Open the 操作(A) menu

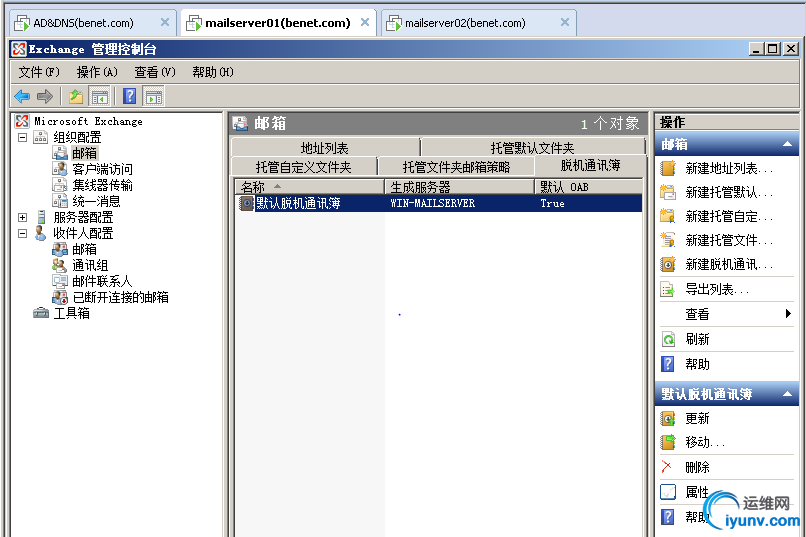point(97,72)
